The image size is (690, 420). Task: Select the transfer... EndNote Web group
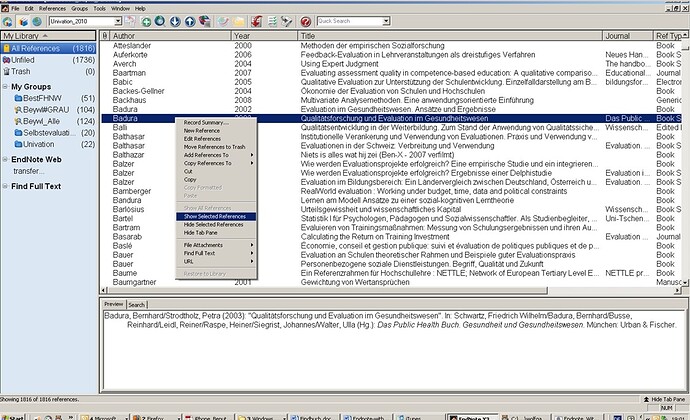click(29, 171)
